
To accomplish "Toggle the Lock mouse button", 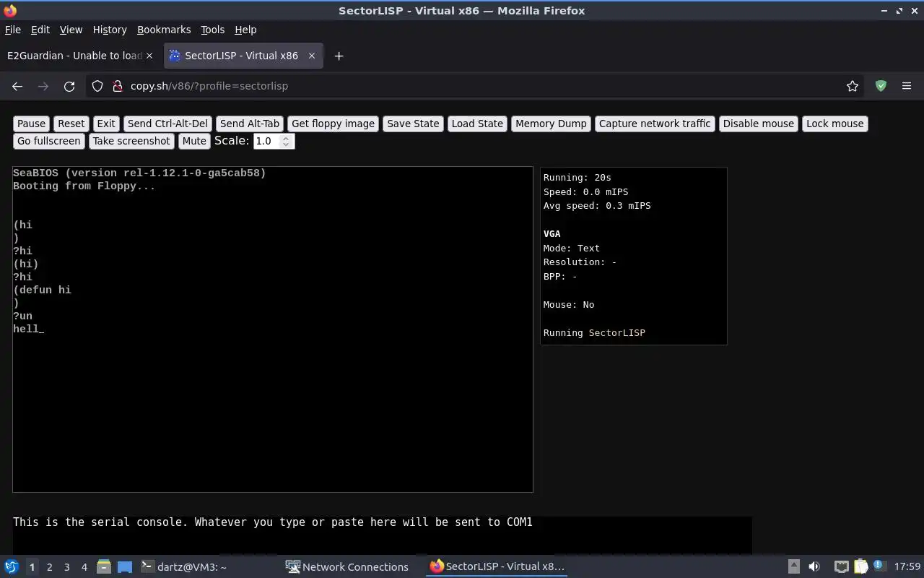I will (834, 124).
